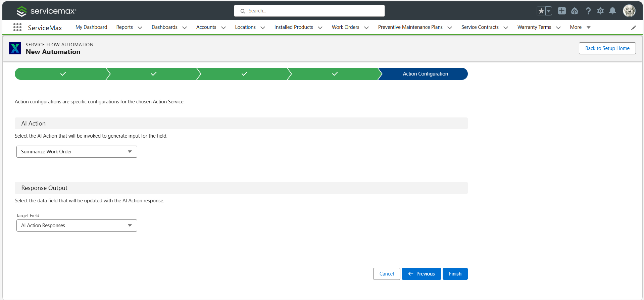
Task: Open the App Launcher grid icon
Action: pos(17,27)
